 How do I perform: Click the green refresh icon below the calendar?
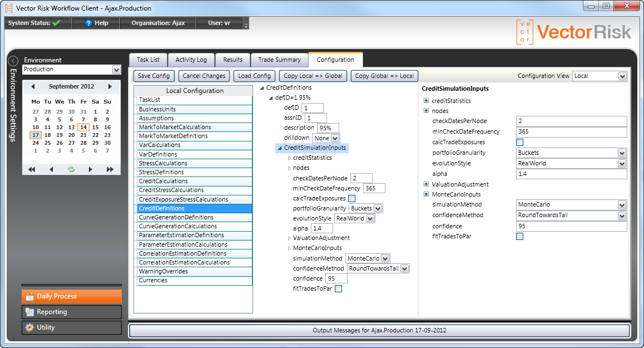tap(71, 169)
